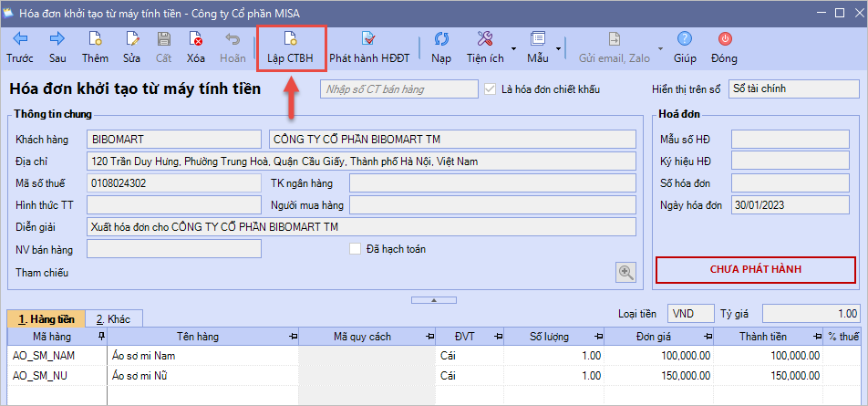Image resolution: width=868 pixels, height=406 pixels.
Task: Open the Giúp help icon
Action: point(685,39)
